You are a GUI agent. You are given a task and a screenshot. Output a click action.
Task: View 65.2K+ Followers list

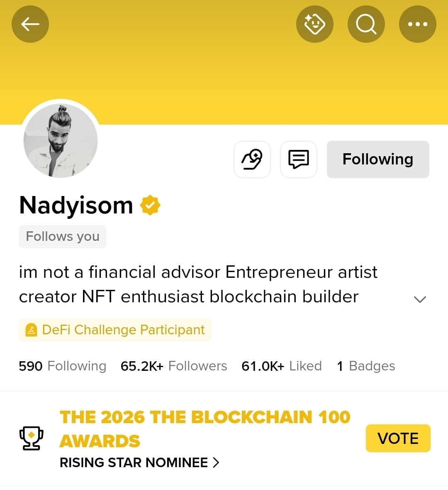[174, 366]
